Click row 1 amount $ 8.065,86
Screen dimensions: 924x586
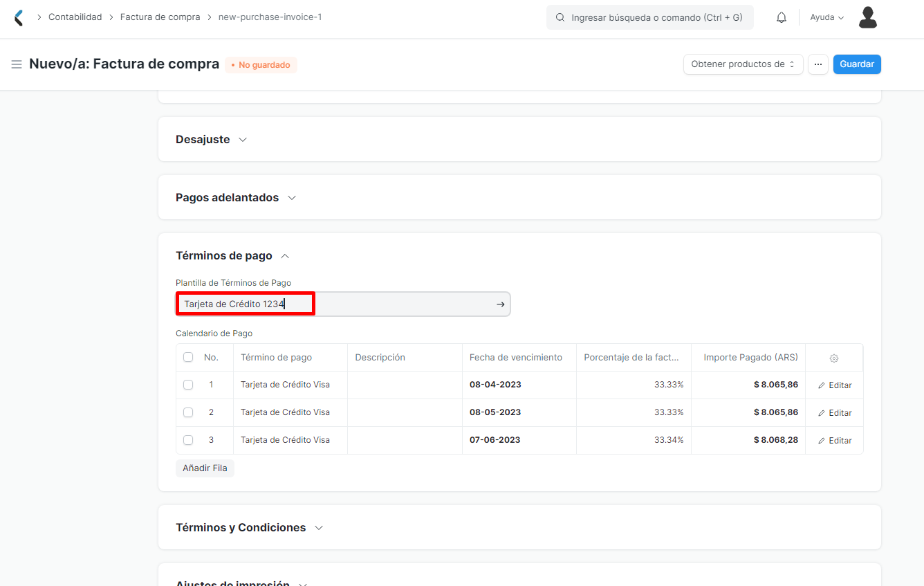(x=748, y=385)
